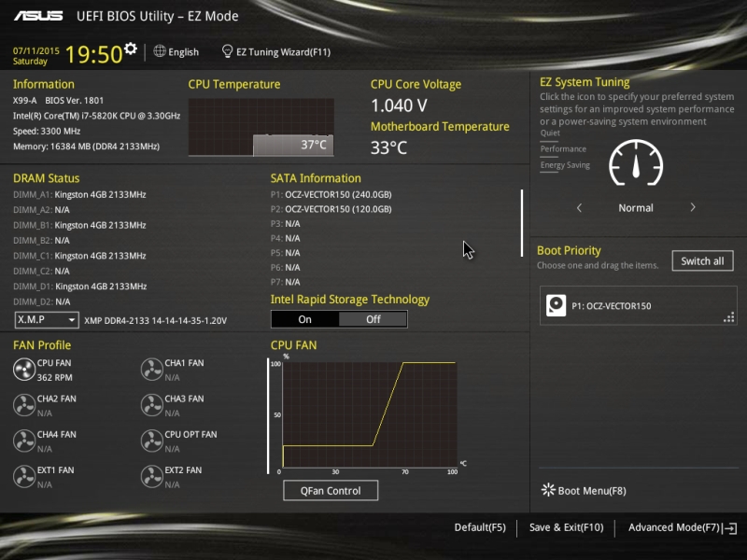Click the 33°C motherboard temperature value
The height and width of the screenshot is (560, 747).
click(x=388, y=147)
